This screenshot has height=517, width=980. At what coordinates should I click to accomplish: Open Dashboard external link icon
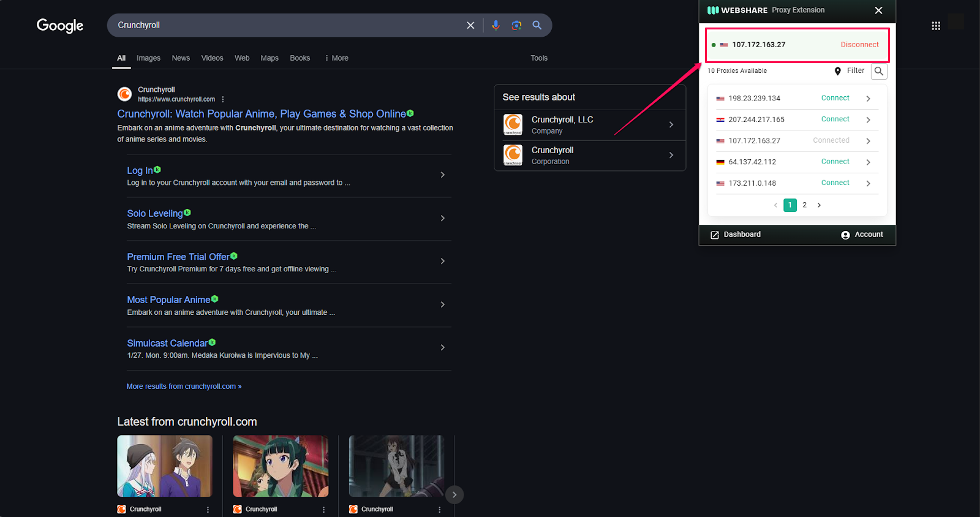[715, 235]
